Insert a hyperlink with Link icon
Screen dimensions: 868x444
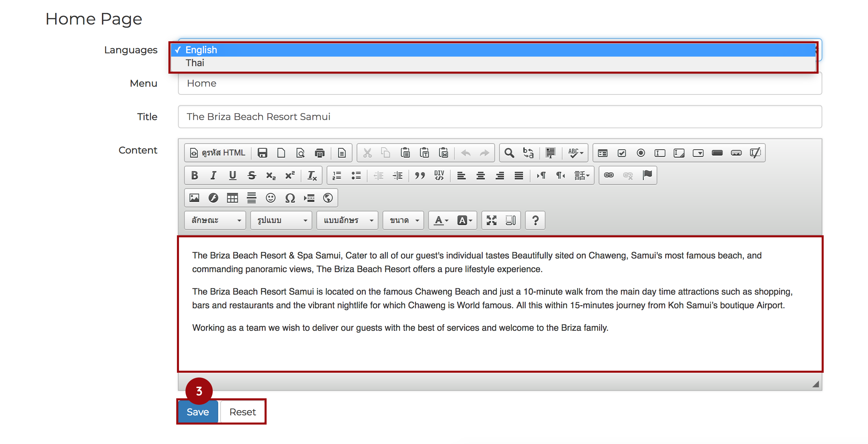click(609, 175)
